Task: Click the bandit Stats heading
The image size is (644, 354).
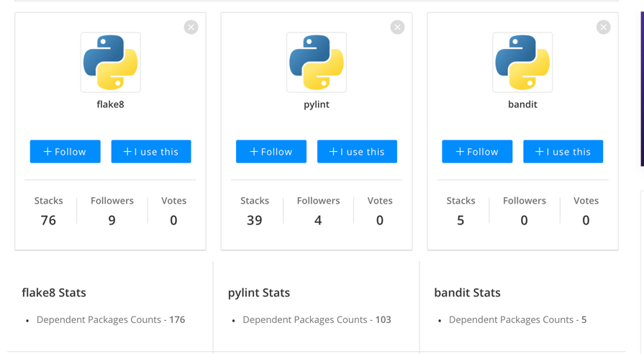Action: [468, 292]
